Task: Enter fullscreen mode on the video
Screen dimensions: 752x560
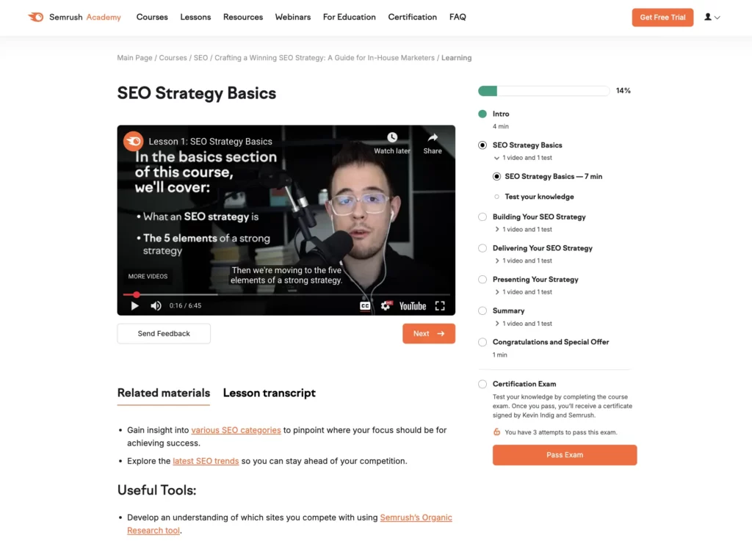Action: point(439,305)
